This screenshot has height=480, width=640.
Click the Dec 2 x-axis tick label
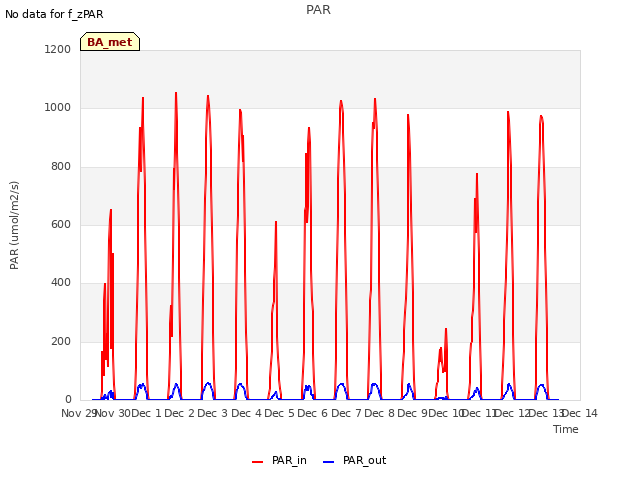click(180, 413)
